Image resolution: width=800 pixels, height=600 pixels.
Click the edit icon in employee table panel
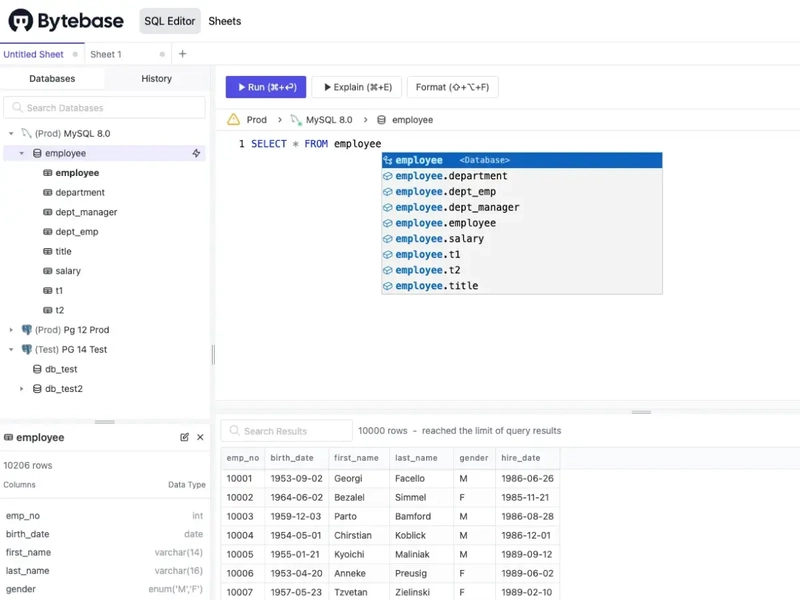click(x=184, y=437)
